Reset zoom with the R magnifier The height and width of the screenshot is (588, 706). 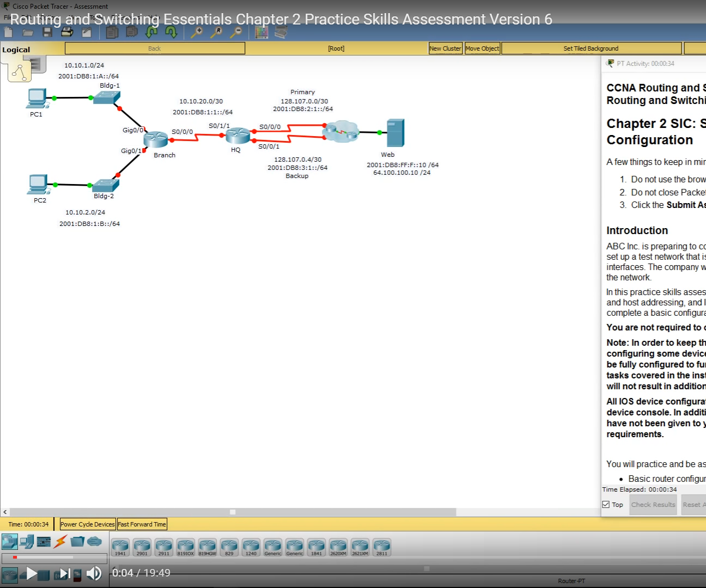pos(217,32)
